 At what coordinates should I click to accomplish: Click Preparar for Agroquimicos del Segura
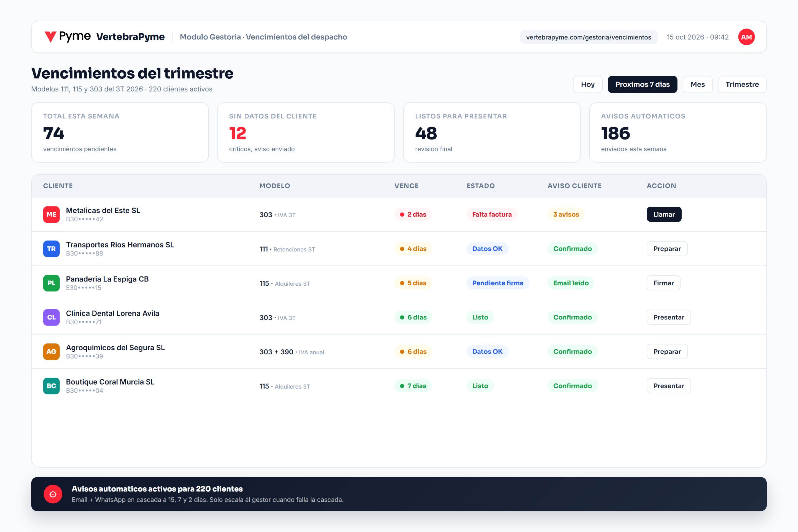pos(667,352)
